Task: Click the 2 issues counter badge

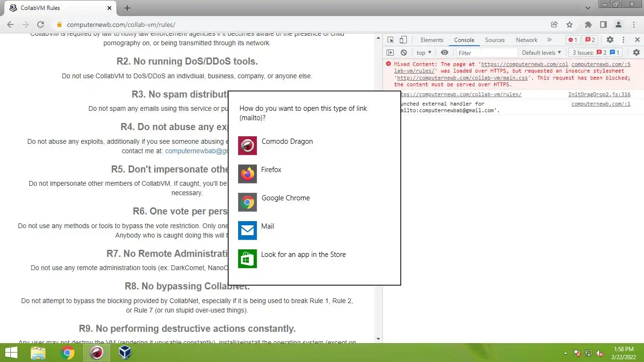Action: click(590, 40)
